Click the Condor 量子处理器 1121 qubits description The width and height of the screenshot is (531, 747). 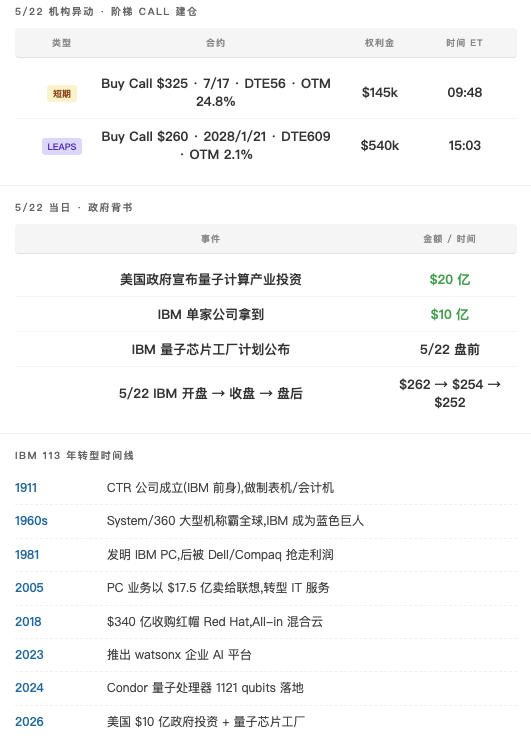[x=205, y=688]
